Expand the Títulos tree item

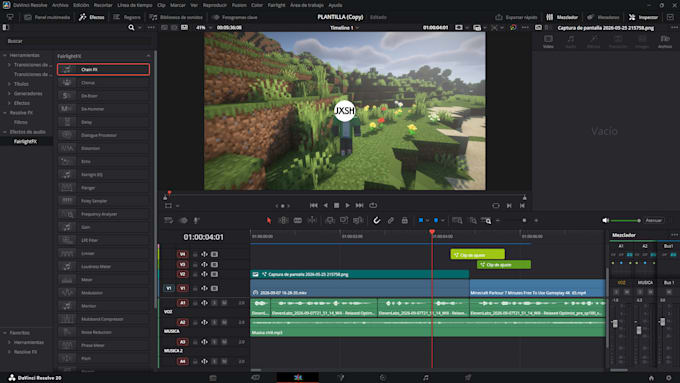tap(9, 84)
